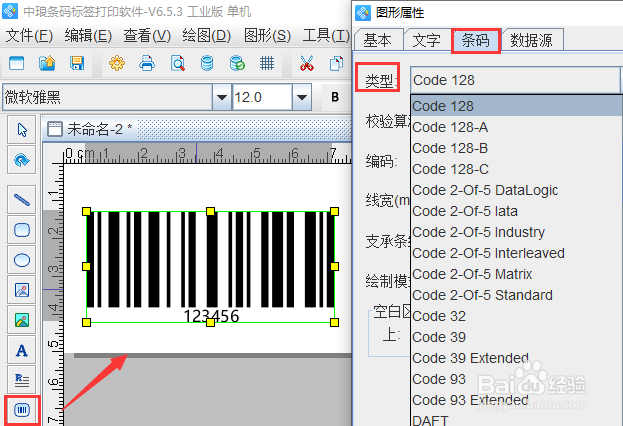
Task: Select the green landscape picture tool in the left toolbar
Action: (x=22, y=320)
